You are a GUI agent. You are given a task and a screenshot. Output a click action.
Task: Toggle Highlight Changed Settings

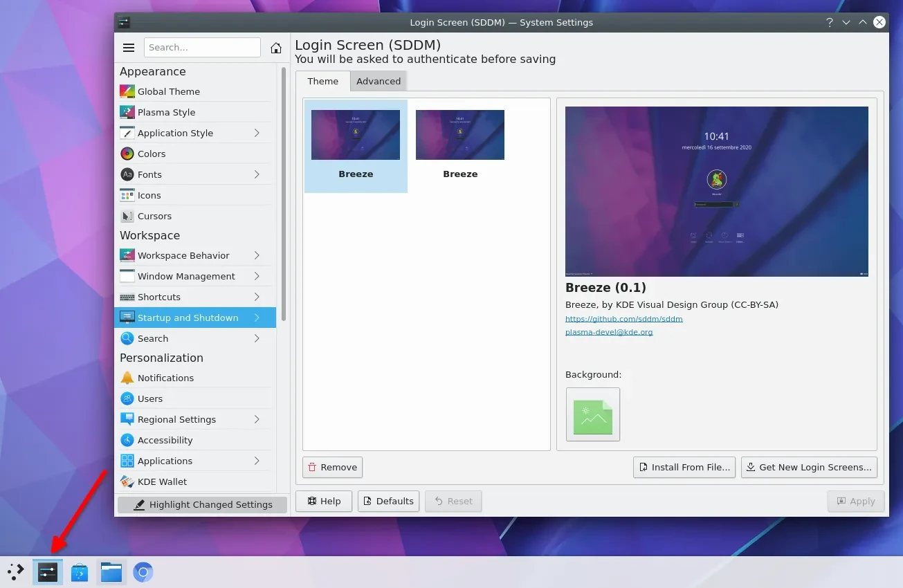[202, 504]
